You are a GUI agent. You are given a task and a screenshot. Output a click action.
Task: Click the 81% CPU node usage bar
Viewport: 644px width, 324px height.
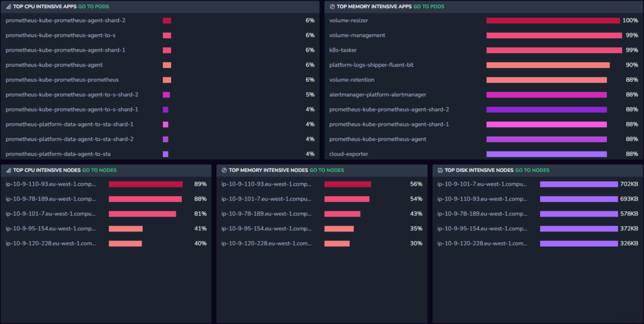coord(143,213)
